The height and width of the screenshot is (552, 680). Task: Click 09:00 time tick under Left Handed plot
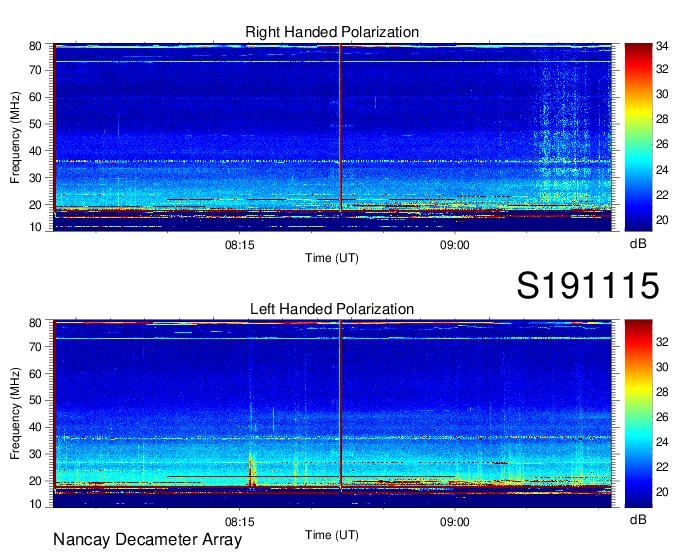pos(454,522)
